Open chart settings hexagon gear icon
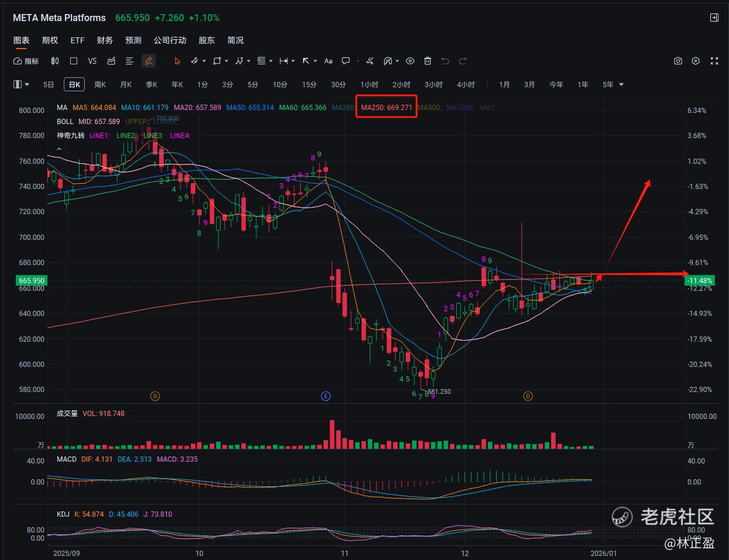 pos(696,61)
